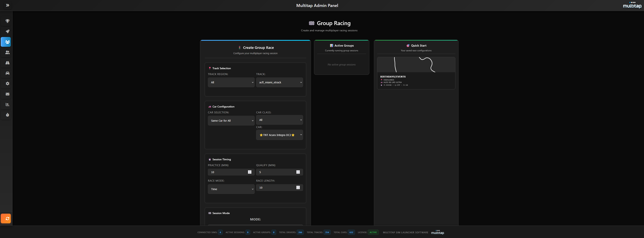Viewport: 644px width, 238px height.
Task: Select the road/tracks icon in the sidebar
Action: pyautogui.click(x=7, y=63)
